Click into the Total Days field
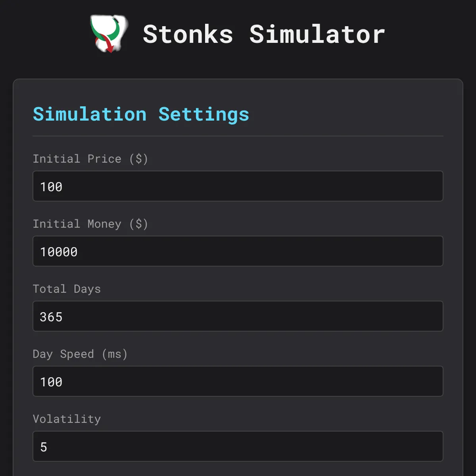This screenshot has width=476, height=476. [238, 316]
